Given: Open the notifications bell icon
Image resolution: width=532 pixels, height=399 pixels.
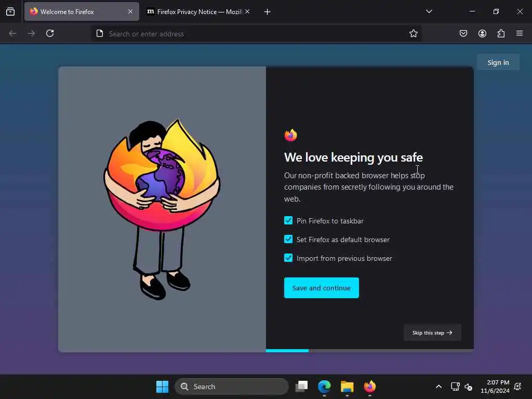Looking at the screenshot, I should point(518,387).
